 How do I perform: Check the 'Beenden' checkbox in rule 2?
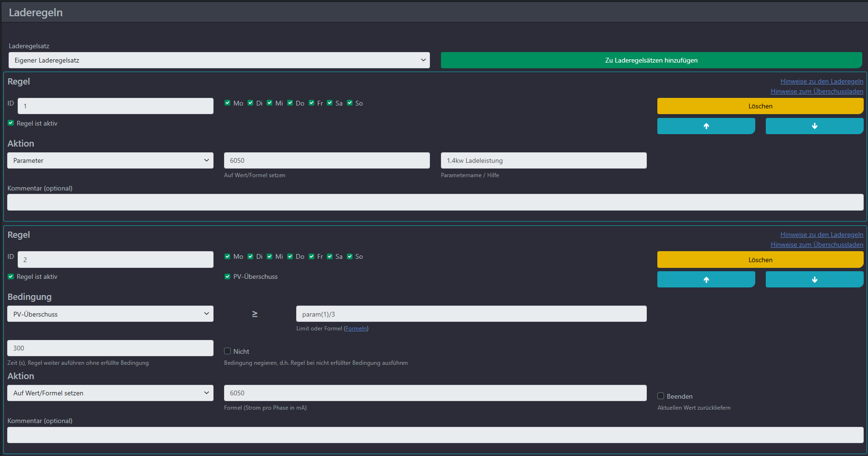coord(661,396)
